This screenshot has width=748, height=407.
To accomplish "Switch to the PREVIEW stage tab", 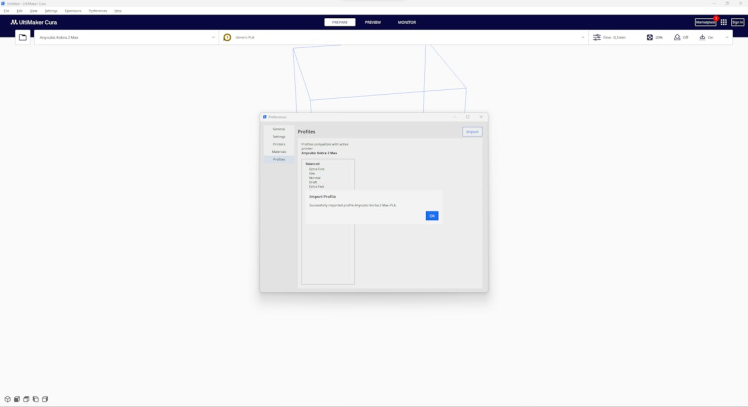I will pyautogui.click(x=373, y=22).
